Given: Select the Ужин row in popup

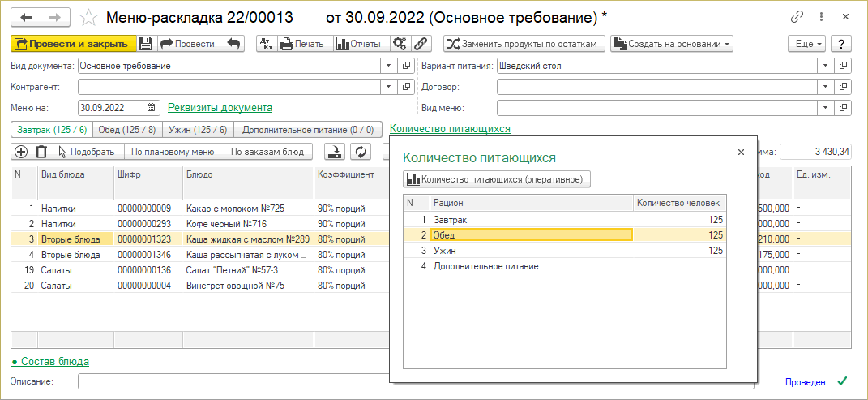Looking at the screenshot, I should (x=565, y=251).
